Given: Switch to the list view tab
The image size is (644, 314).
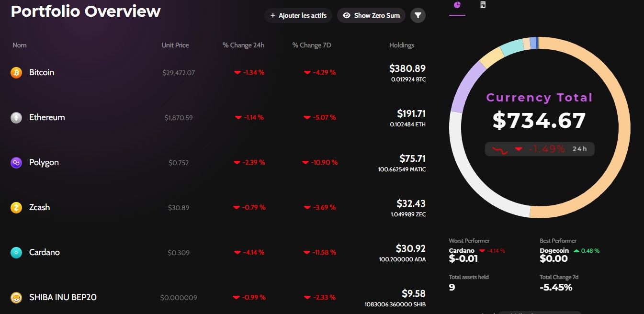Looking at the screenshot, I should coord(483,5).
